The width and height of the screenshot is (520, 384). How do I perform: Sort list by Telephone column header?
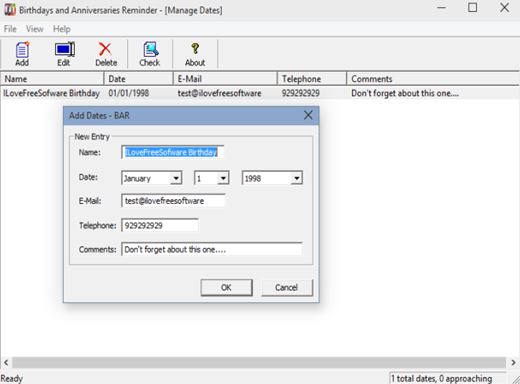pyautogui.click(x=312, y=79)
